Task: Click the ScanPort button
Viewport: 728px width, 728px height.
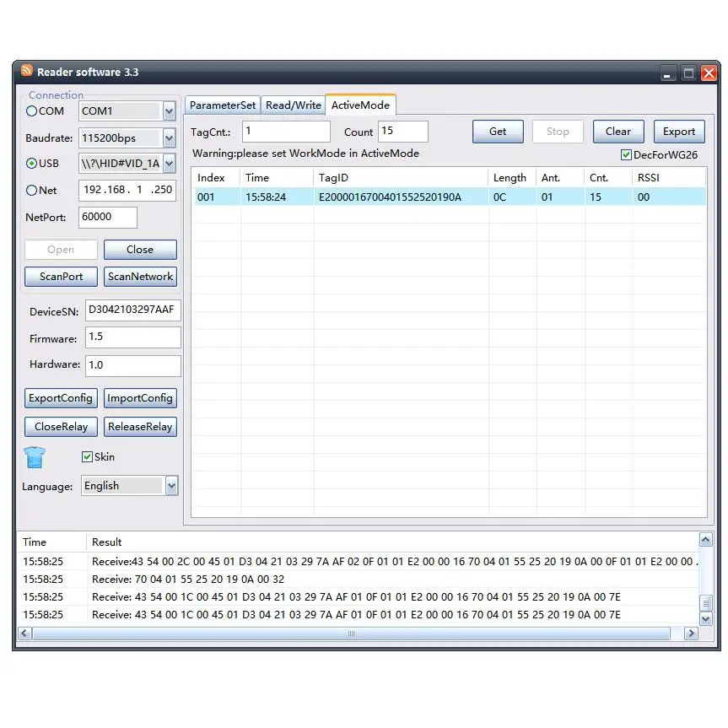Action: (x=61, y=277)
